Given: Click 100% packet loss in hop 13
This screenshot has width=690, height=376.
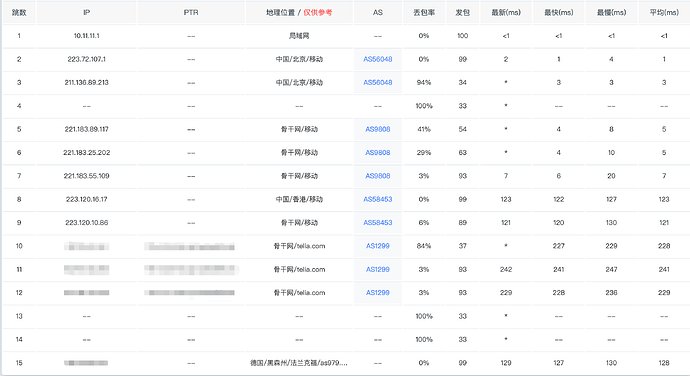Looking at the screenshot, I should click(x=424, y=316).
